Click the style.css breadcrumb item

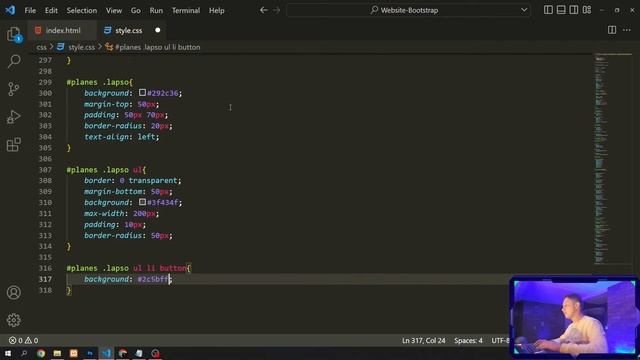(x=82, y=47)
